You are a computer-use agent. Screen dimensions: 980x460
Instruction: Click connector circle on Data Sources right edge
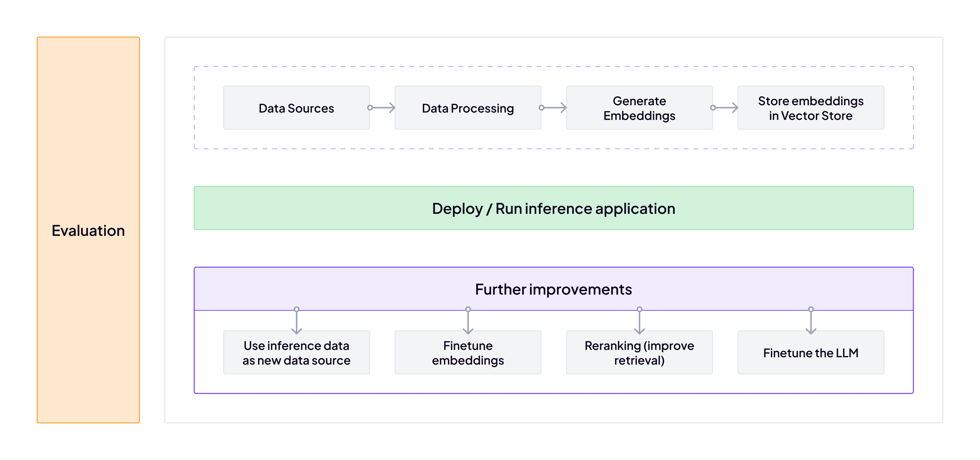point(370,108)
